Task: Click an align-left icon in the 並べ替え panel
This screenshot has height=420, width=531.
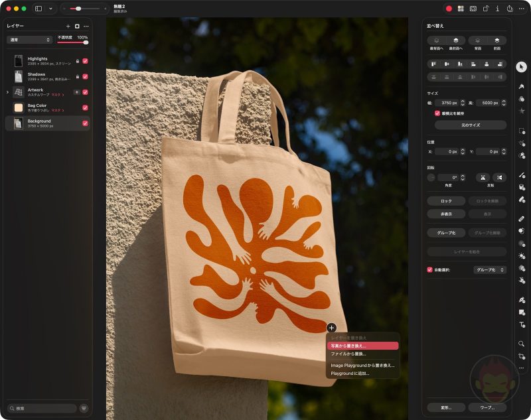Action: pyautogui.click(x=433, y=64)
